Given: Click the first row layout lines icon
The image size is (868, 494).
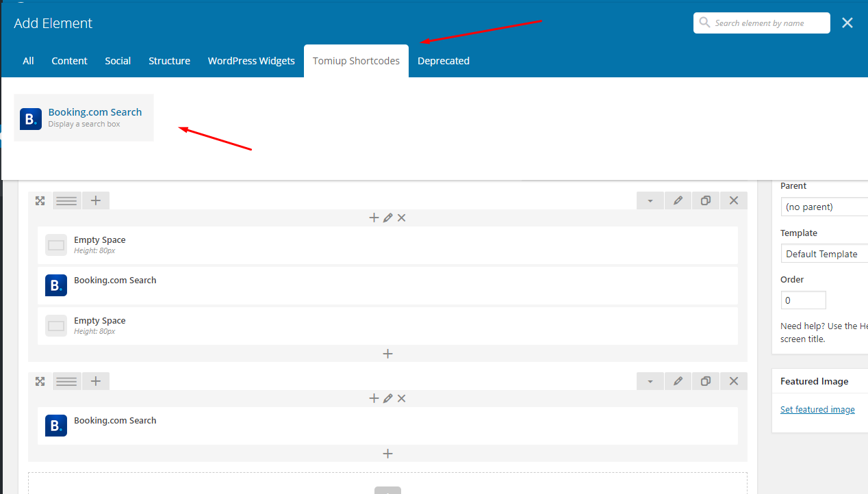Looking at the screenshot, I should (x=66, y=200).
